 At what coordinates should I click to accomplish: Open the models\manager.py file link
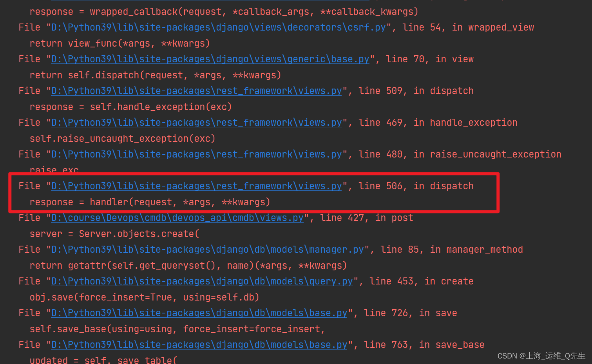pos(208,250)
